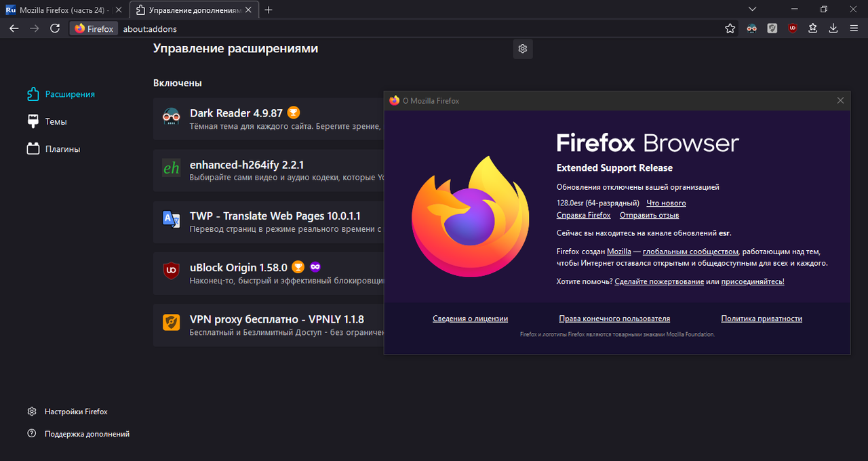The width and height of the screenshot is (868, 461).
Task: Select Расширения in the sidebar
Action: 61,94
